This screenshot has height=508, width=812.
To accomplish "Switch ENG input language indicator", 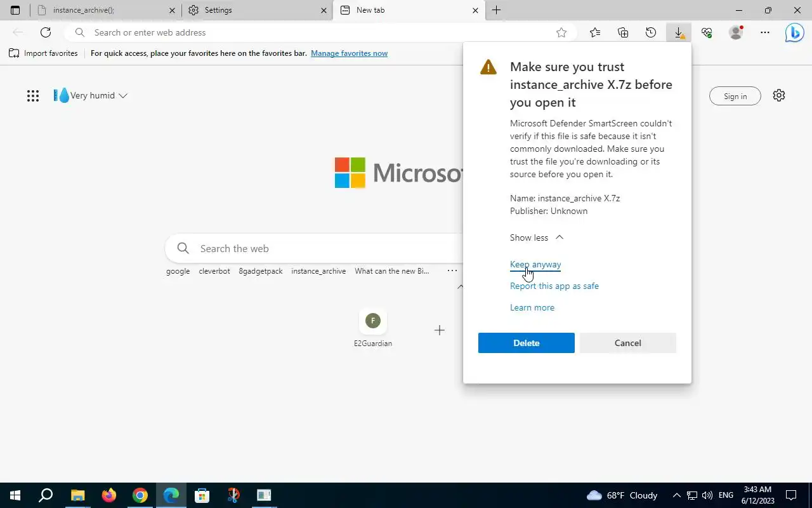I will point(726,495).
